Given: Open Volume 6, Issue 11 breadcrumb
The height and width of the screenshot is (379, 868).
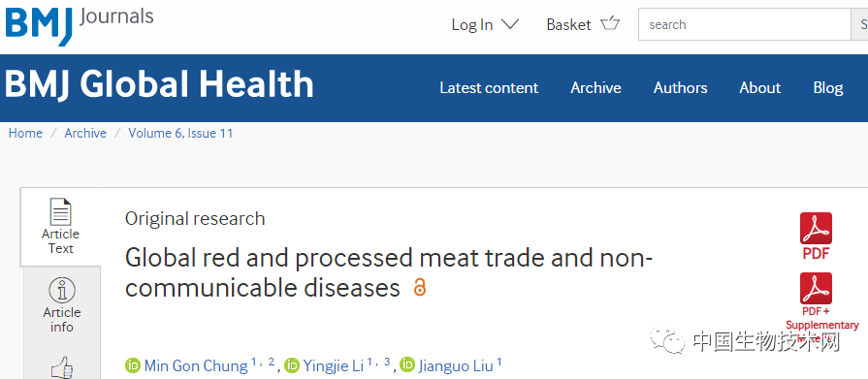Looking at the screenshot, I should pyautogui.click(x=180, y=134).
